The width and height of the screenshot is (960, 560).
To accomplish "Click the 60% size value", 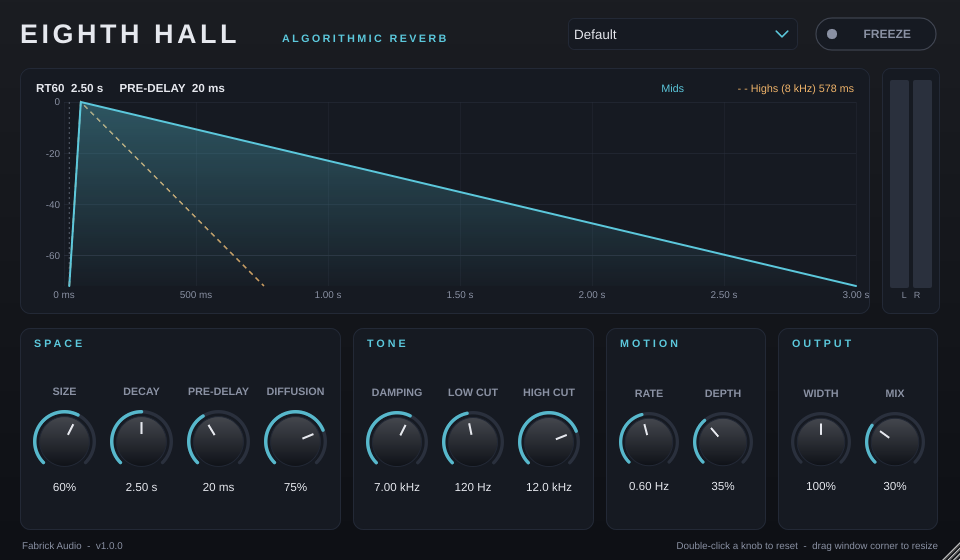I will 64,487.
